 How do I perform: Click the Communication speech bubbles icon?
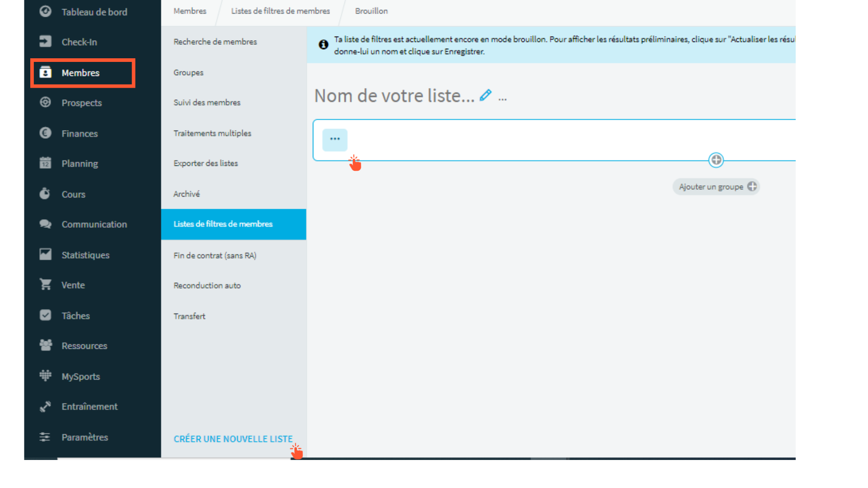(45, 224)
